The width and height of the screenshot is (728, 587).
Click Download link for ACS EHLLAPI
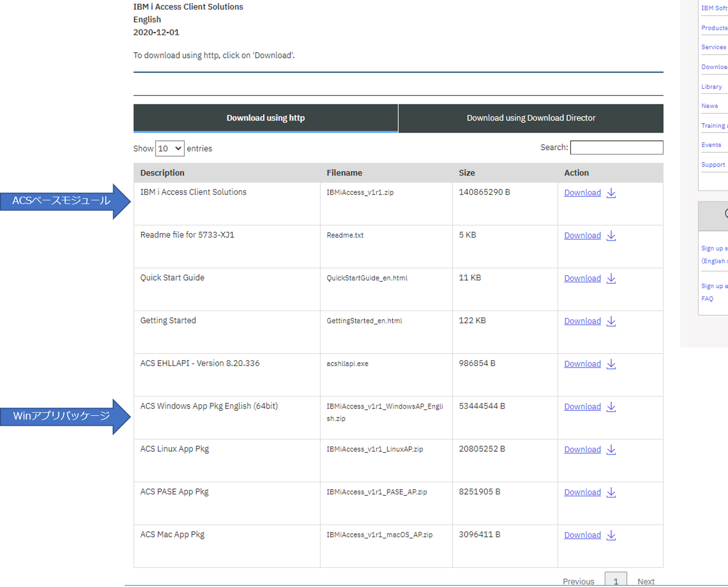point(583,364)
